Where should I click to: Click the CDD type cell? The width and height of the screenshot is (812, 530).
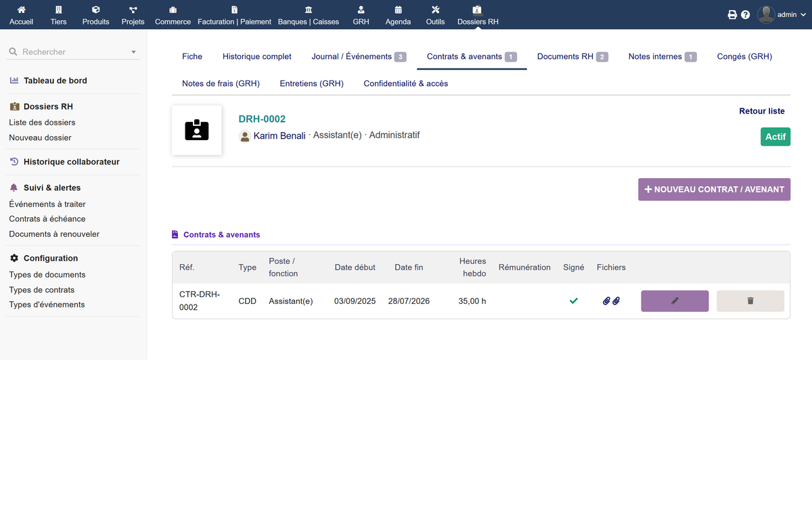(248, 301)
